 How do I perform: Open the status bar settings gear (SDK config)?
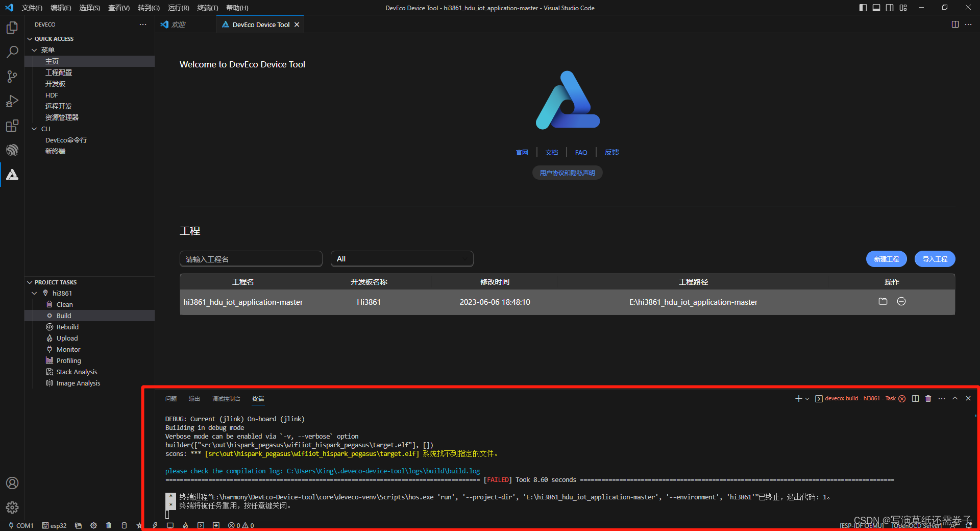tap(93, 525)
